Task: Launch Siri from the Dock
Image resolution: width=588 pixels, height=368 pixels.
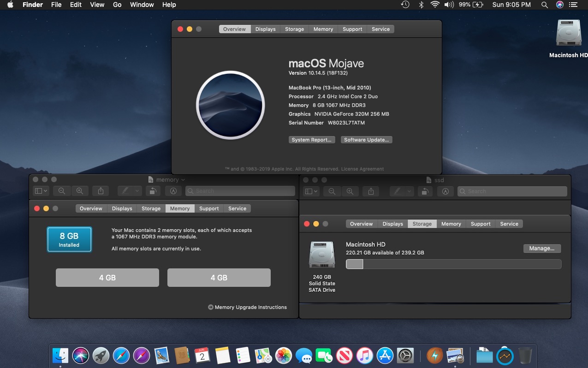Action: (81, 355)
